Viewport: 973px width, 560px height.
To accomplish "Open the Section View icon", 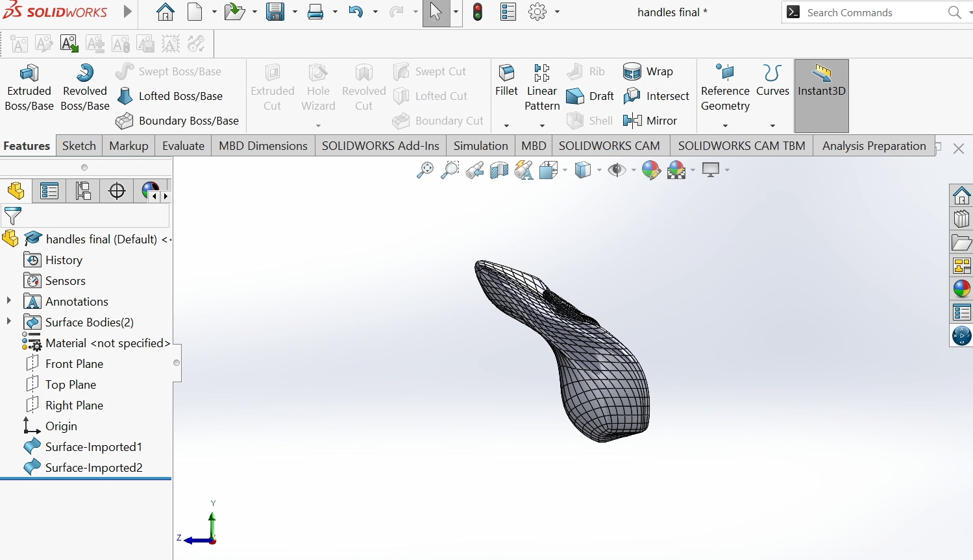I will (499, 170).
